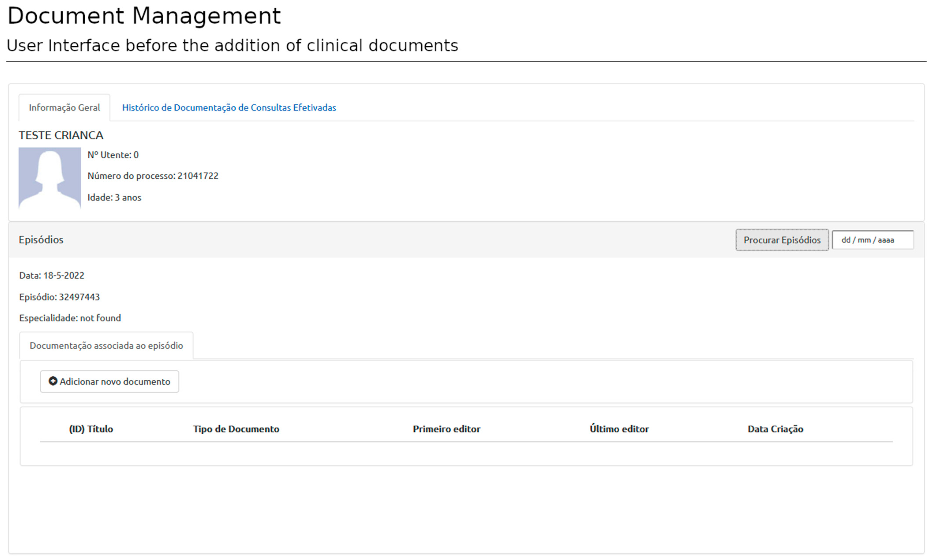Click the Número do processo value 21041722
Screen dimensions: 932x560
[x=153, y=175]
